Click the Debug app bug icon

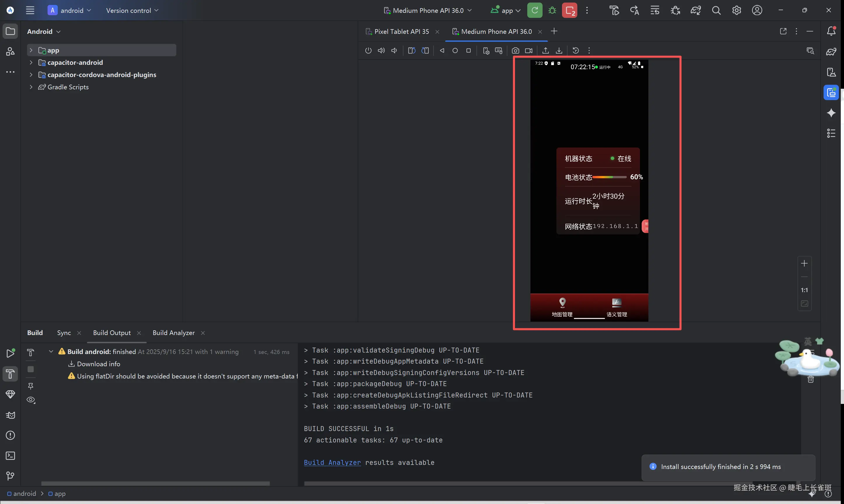[x=552, y=10]
